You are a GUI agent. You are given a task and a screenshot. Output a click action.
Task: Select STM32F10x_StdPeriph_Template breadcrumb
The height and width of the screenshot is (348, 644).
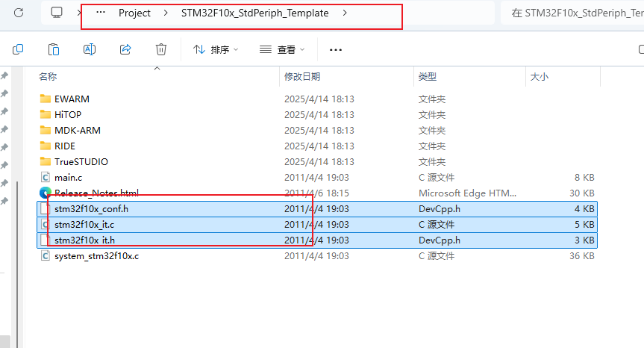pos(254,13)
